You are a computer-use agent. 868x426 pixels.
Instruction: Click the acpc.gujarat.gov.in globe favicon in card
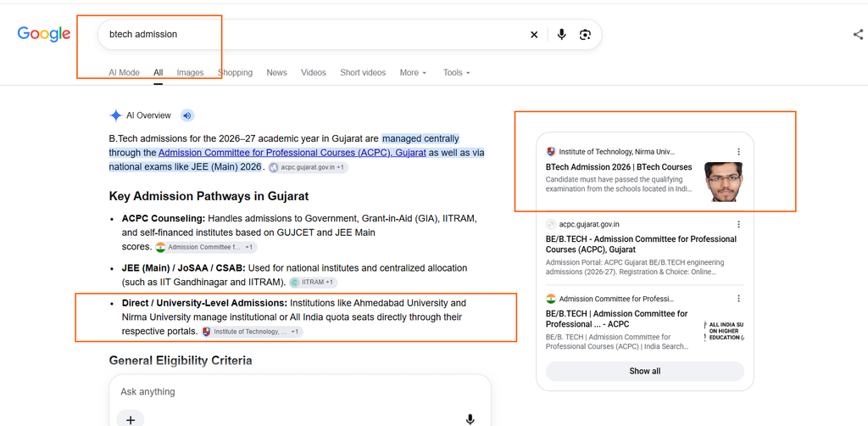pyautogui.click(x=551, y=224)
